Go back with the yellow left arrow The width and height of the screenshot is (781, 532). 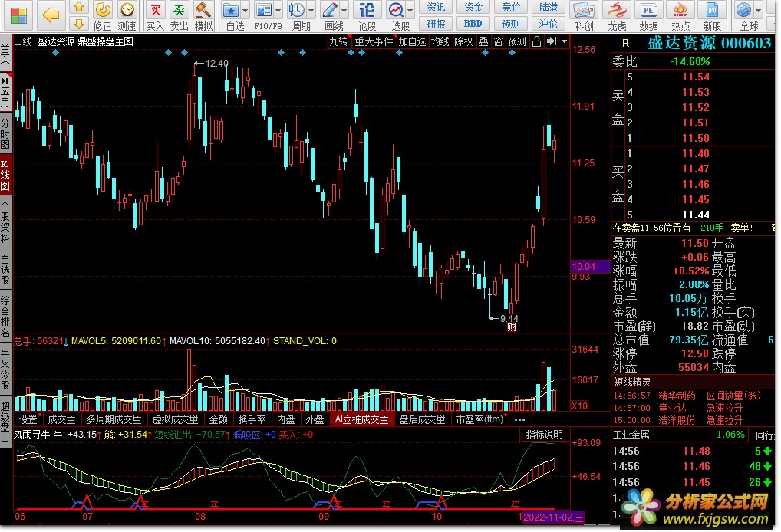click(51, 15)
